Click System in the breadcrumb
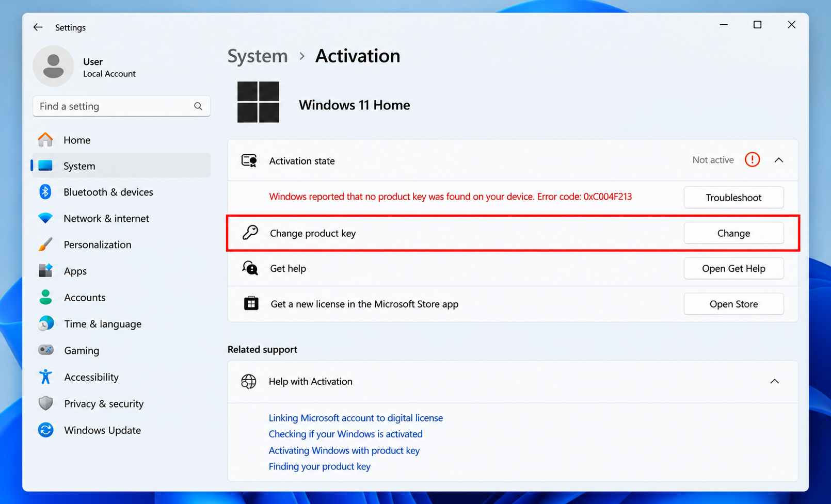Image resolution: width=831 pixels, height=504 pixels. (x=258, y=56)
